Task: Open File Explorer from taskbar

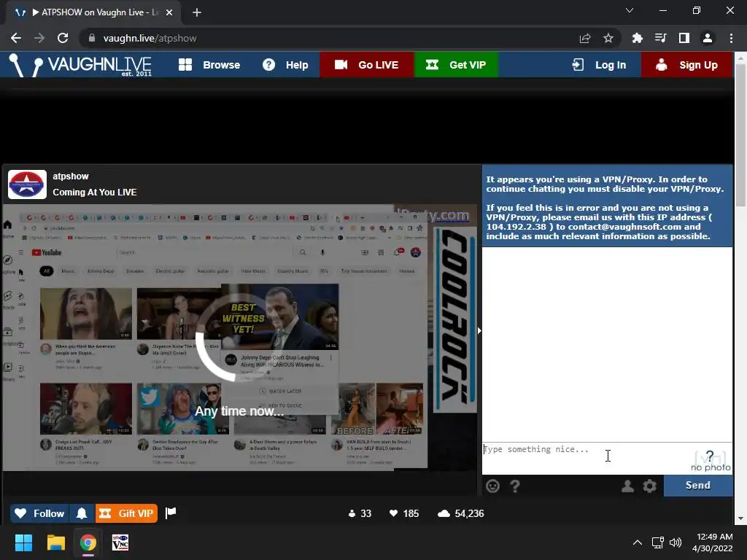Action: point(55,542)
